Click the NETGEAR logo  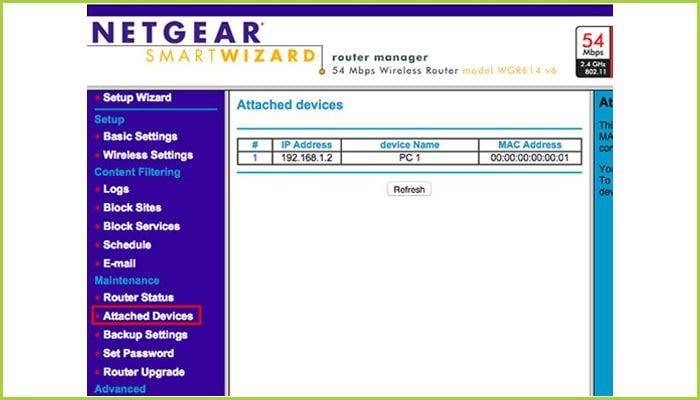coord(177,33)
